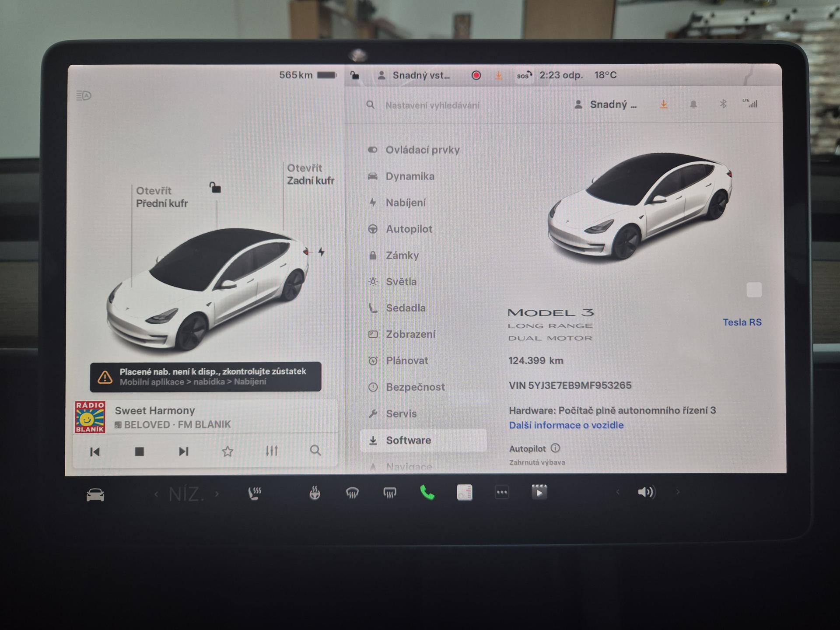Viewport: 840px width, 630px height.
Task: Open the Další informace o vozidle link
Action: 566,425
